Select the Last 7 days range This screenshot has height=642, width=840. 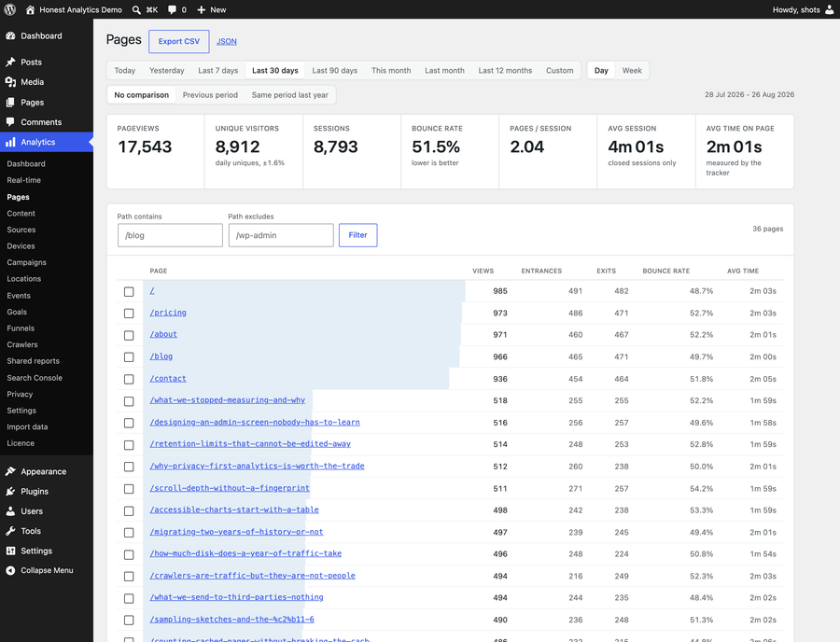click(x=218, y=71)
